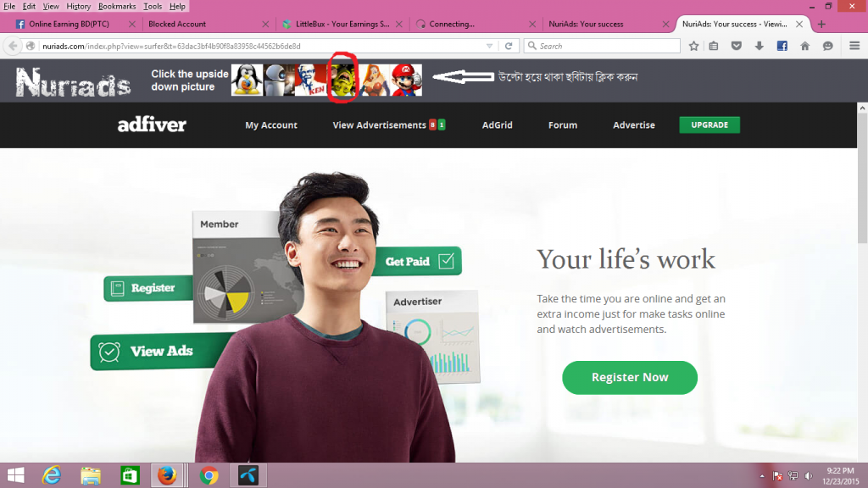Click the Home icon in Firefox toolbar
The height and width of the screenshot is (488, 868).
tap(805, 46)
